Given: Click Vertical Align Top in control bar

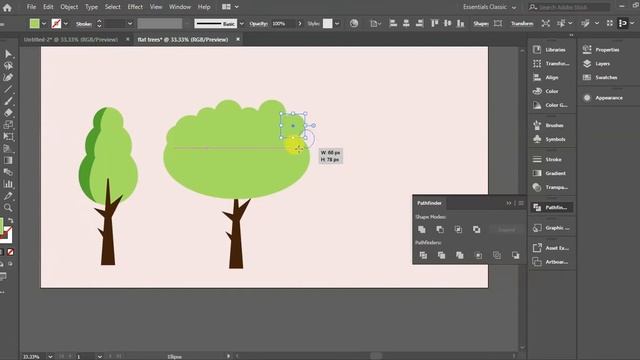Looking at the screenshot, I should (434, 23).
